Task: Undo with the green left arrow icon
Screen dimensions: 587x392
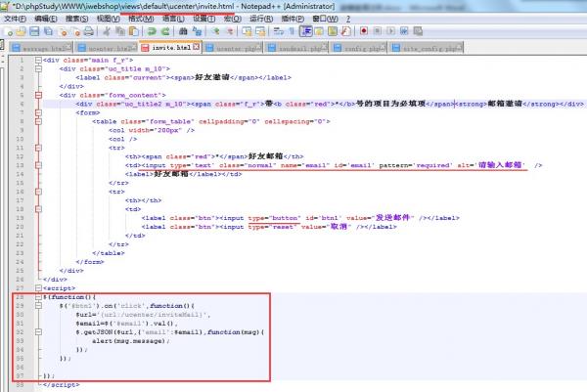Action: (x=152, y=31)
